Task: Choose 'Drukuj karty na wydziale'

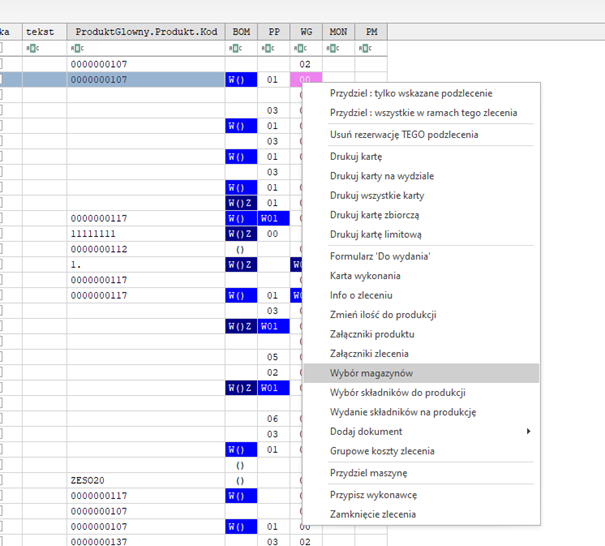Action: click(421, 176)
